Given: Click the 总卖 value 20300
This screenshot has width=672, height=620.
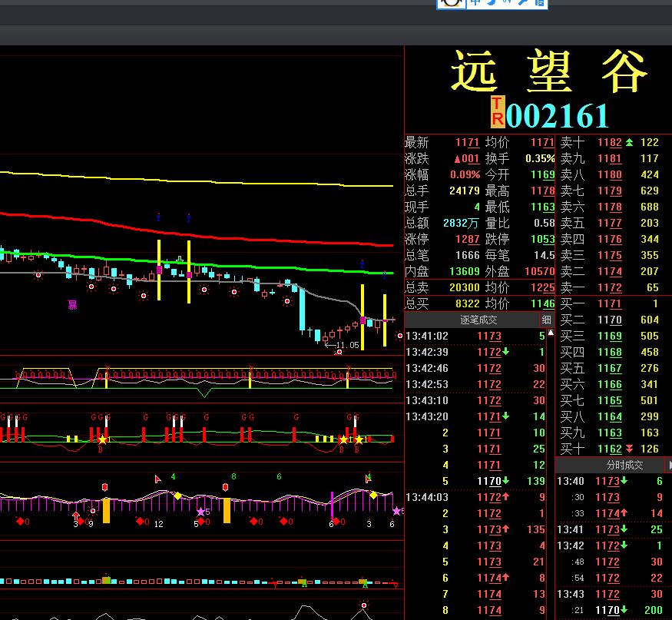Looking at the screenshot, I should tap(465, 287).
